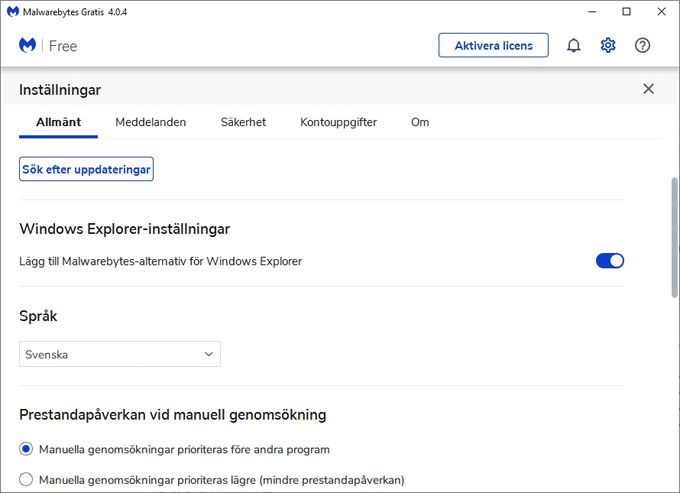Switch to the Allmänt tab
680x493 pixels.
coord(59,122)
